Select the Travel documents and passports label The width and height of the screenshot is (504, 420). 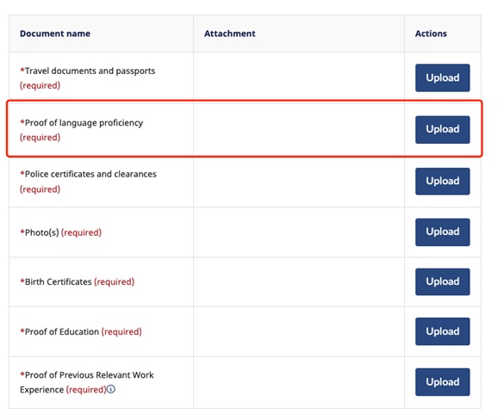pos(88,71)
